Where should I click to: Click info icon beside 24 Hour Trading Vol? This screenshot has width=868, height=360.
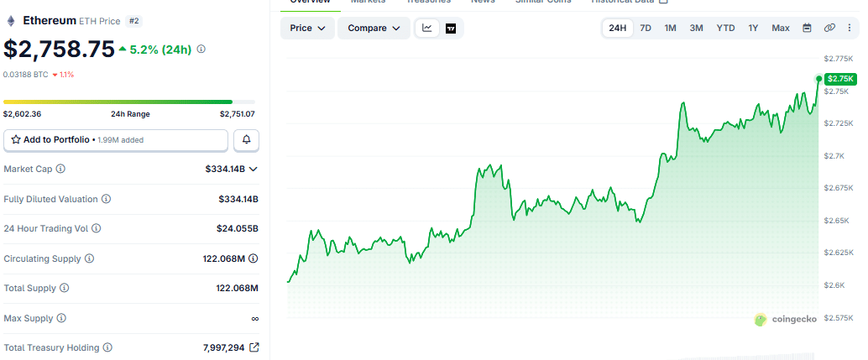click(x=97, y=228)
